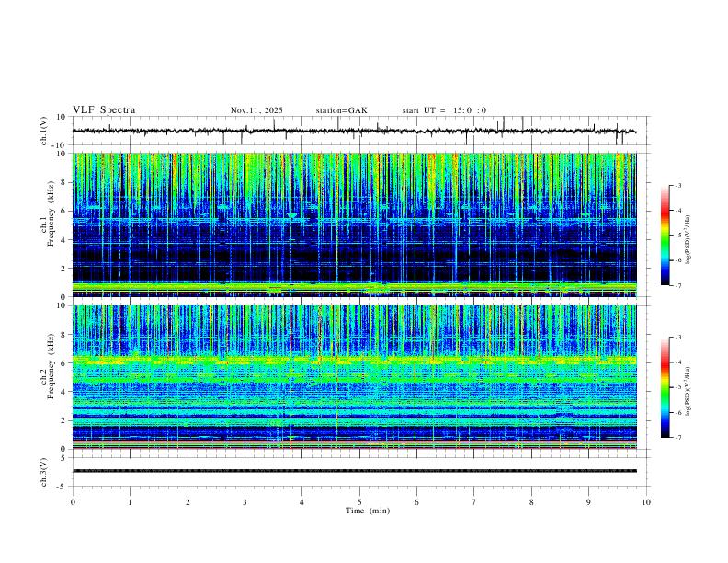Click the "-5" label on ch.1 colorbar
Image resolution: width=728 pixels, height=563 pixels.
(x=677, y=236)
